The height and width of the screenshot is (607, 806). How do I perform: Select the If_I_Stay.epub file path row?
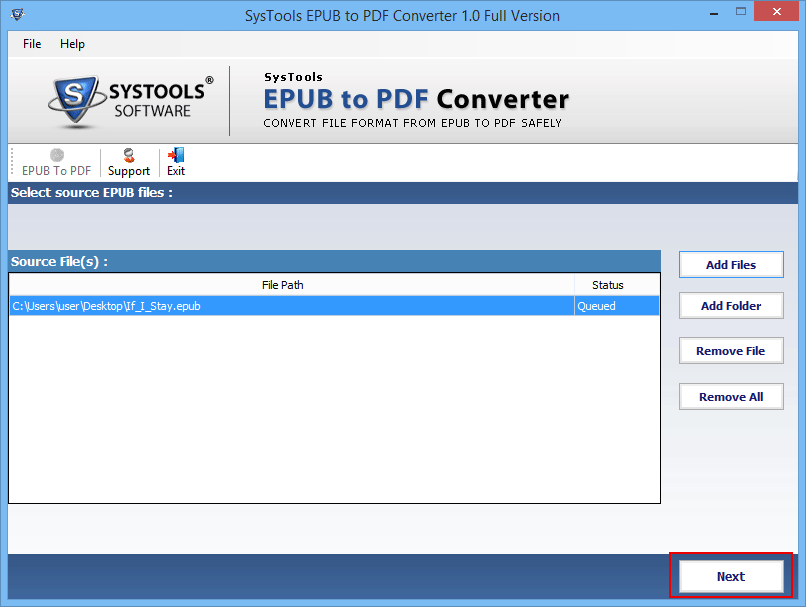pyautogui.click(x=334, y=306)
